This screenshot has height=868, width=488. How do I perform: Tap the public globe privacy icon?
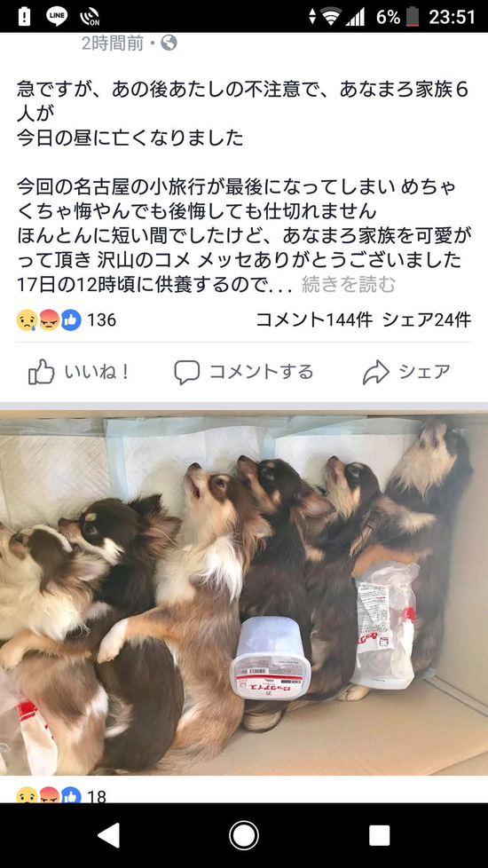(x=169, y=43)
